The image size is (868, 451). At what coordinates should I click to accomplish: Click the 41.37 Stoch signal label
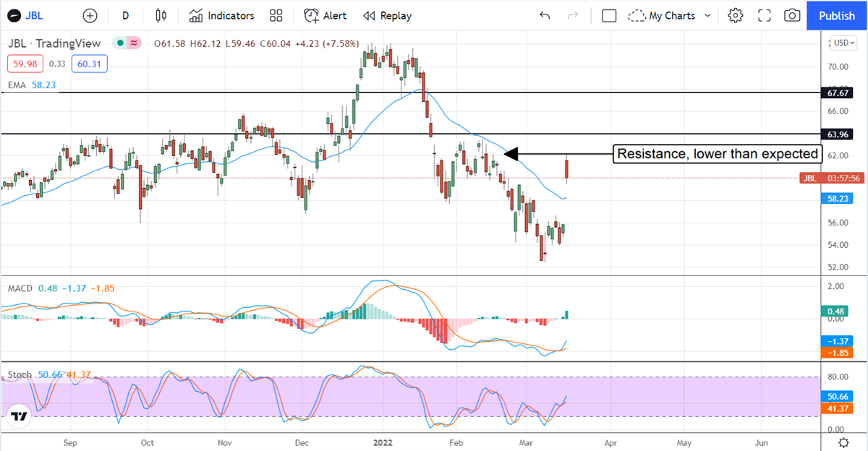coord(838,408)
